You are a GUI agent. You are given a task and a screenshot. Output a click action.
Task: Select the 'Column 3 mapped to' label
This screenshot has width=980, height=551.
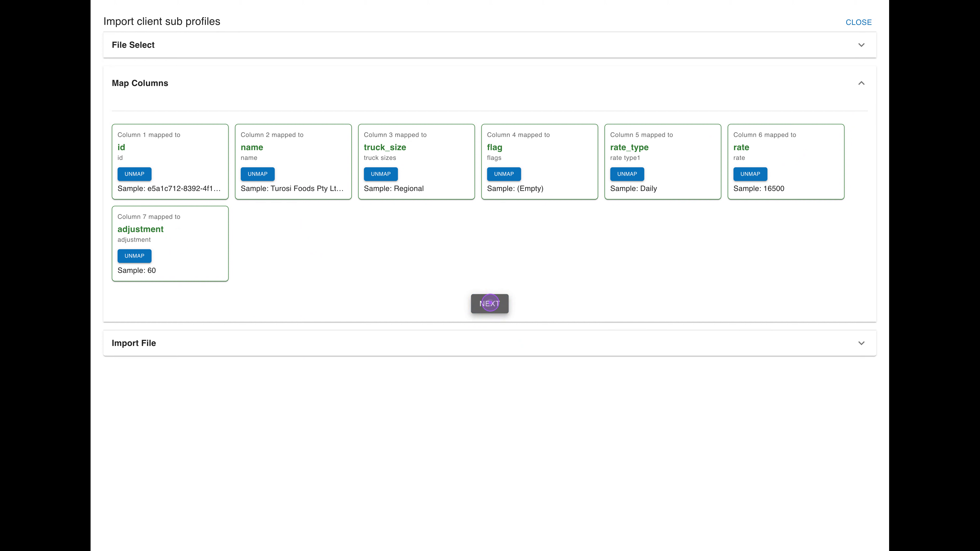click(x=395, y=135)
